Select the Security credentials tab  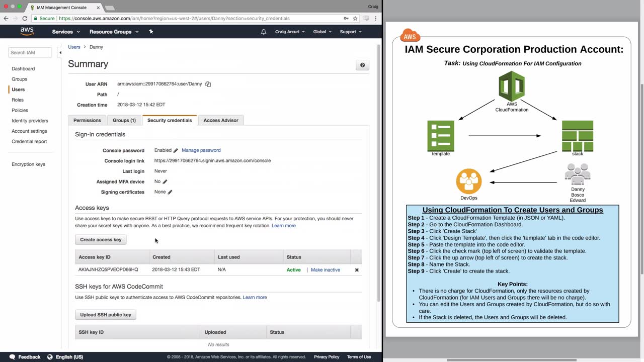click(x=170, y=120)
